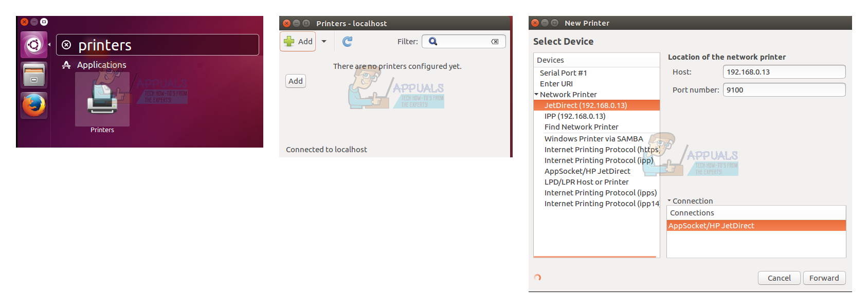This screenshot has width=868, height=308.
Task: Click the Add toolbar button with plus
Action: pyautogui.click(x=298, y=42)
